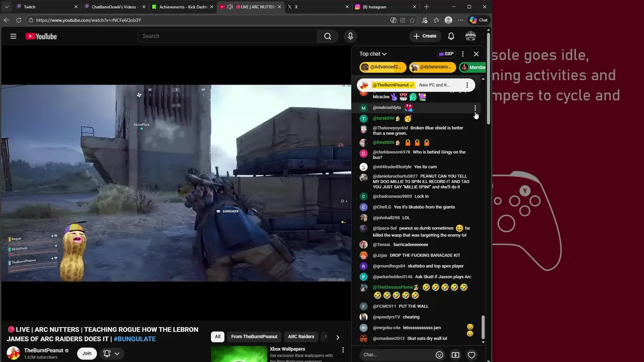Select the From TheBurntPeanut chip

point(254,337)
